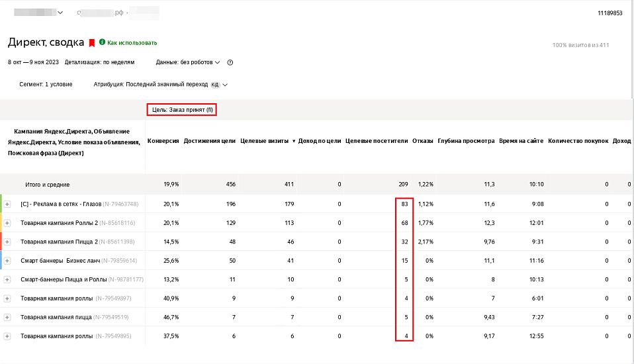634x364 pixels.
Task: Sort by 'Конверсия' column header
Action: [163, 141]
